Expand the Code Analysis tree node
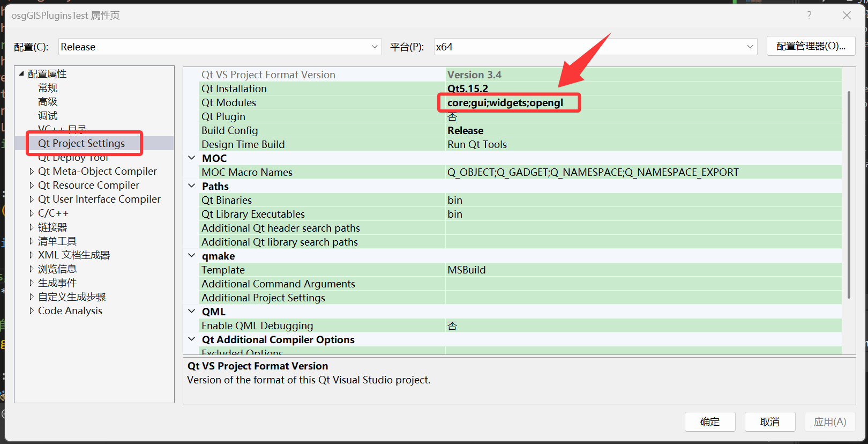Viewport: 868px width, 444px height. (32, 310)
